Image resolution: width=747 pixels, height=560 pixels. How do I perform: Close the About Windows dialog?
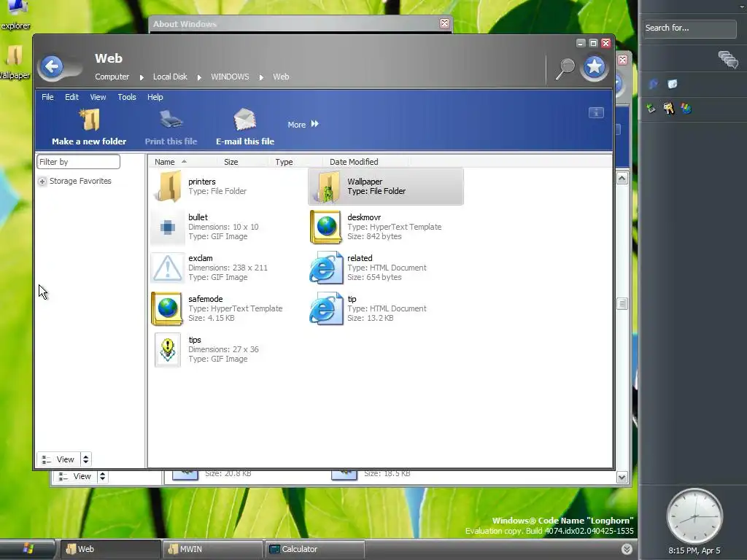[x=444, y=23]
